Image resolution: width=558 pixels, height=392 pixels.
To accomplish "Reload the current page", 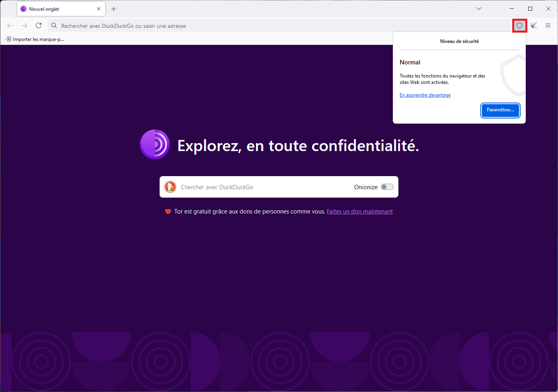I will coord(39,25).
